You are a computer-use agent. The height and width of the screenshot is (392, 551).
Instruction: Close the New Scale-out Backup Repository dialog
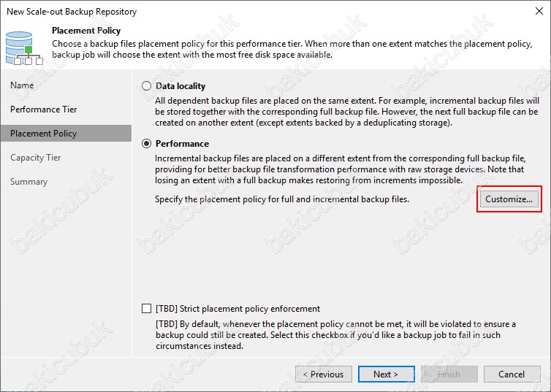point(539,11)
